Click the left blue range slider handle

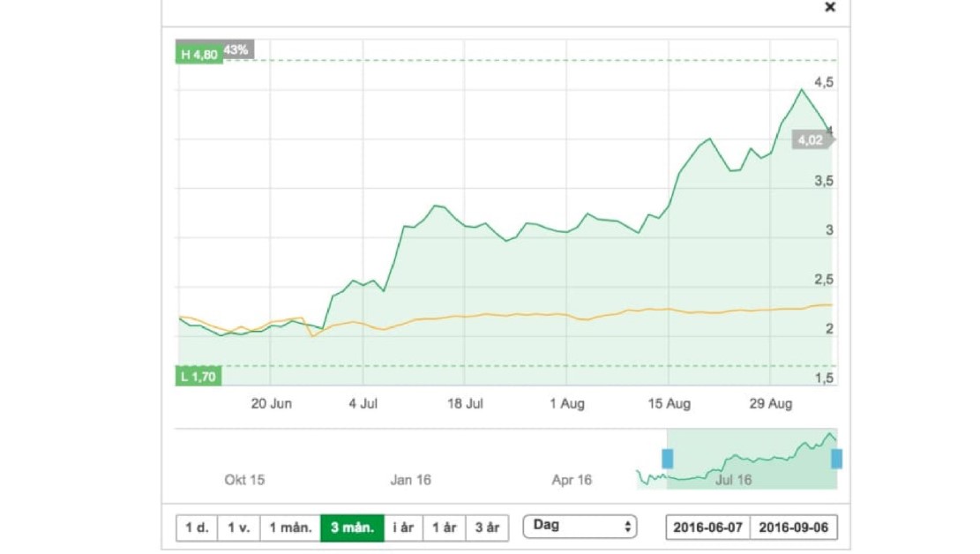pyautogui.click(x=667, y=459)
